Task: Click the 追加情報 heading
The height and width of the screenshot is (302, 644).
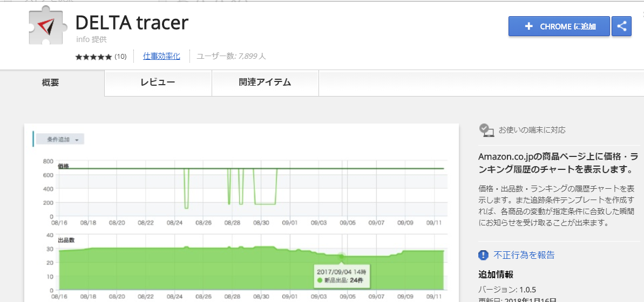Action: (x=496, y=274)
